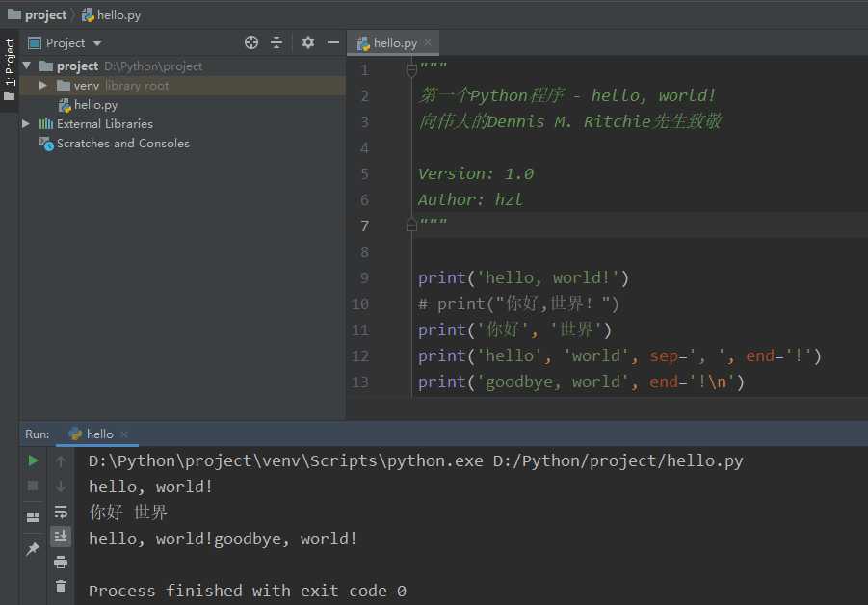This screenshot has height=605, width=868.
Task: Expand the venv folder
Action: pyautogui.click(x=43, y=86)
